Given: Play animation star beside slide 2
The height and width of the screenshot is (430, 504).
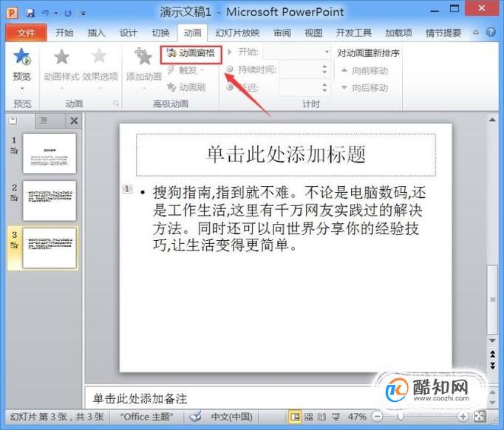Looking at the screenshot, I should (14, 198).
